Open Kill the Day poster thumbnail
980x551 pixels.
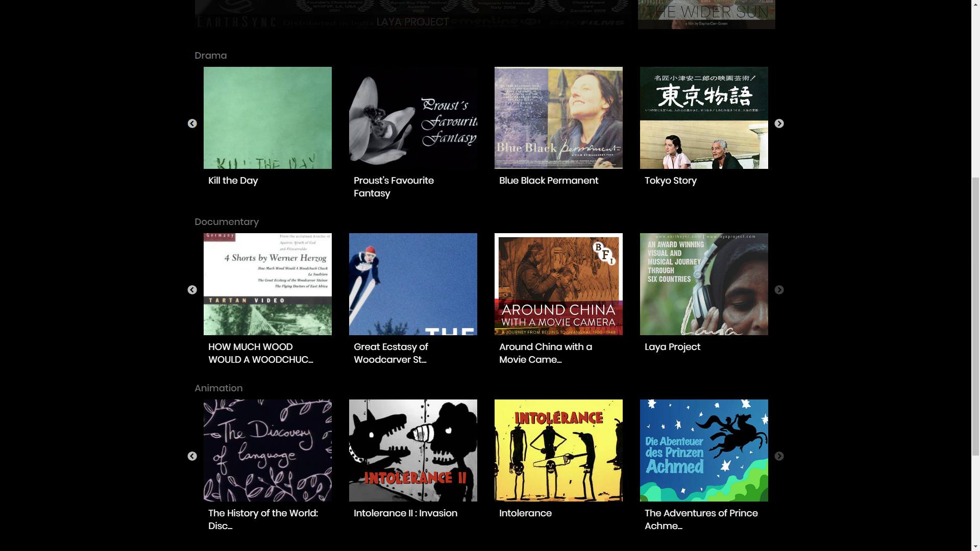pos(267,118)
